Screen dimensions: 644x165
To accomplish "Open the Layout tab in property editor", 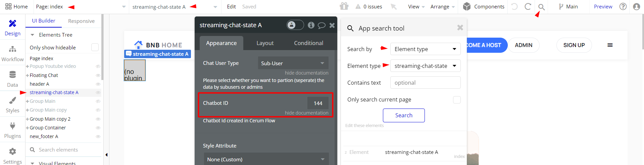I will point(265,43).
